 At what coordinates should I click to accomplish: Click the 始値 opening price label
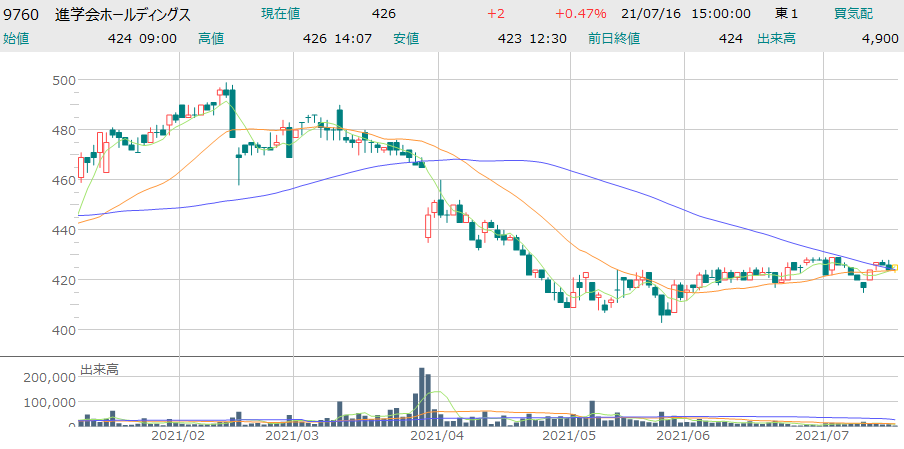click(x=16, y=38)
